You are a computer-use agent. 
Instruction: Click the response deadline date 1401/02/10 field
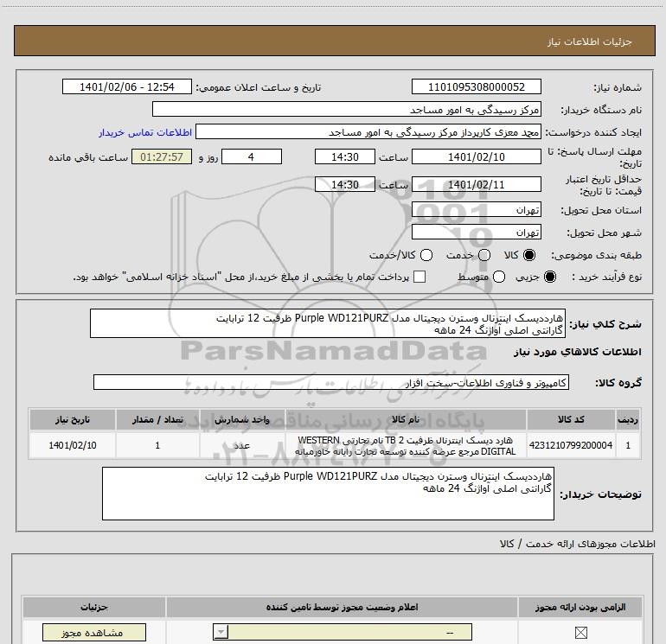pos(476,156)
